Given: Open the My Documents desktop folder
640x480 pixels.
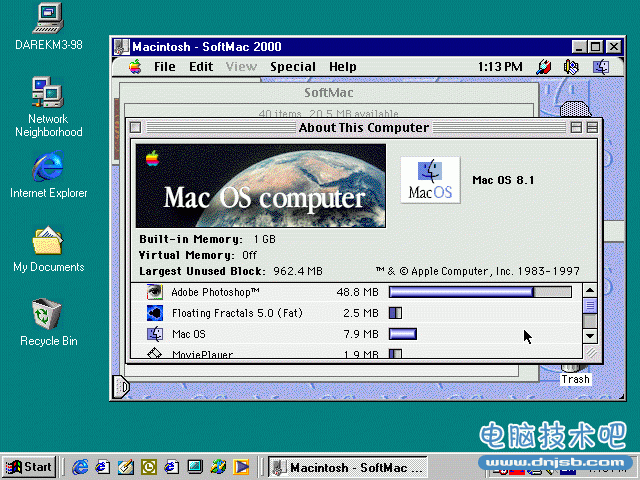Looking at the screenshot, I should 47,242.
